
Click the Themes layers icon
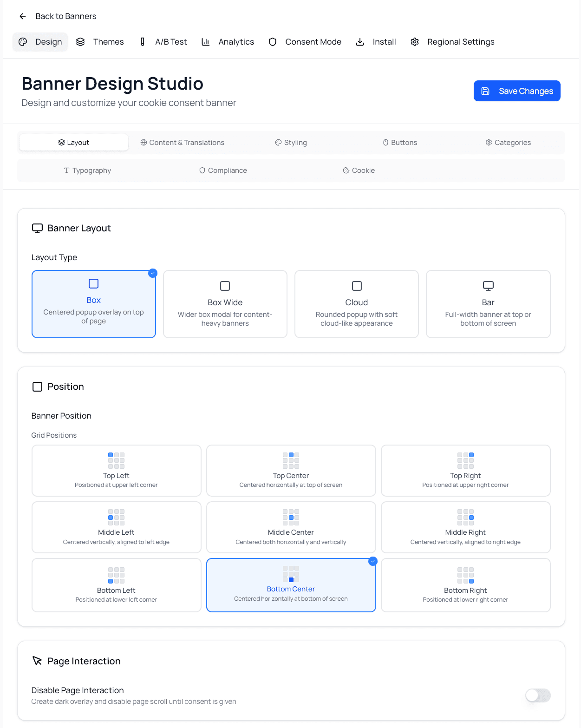pos(80,42)
